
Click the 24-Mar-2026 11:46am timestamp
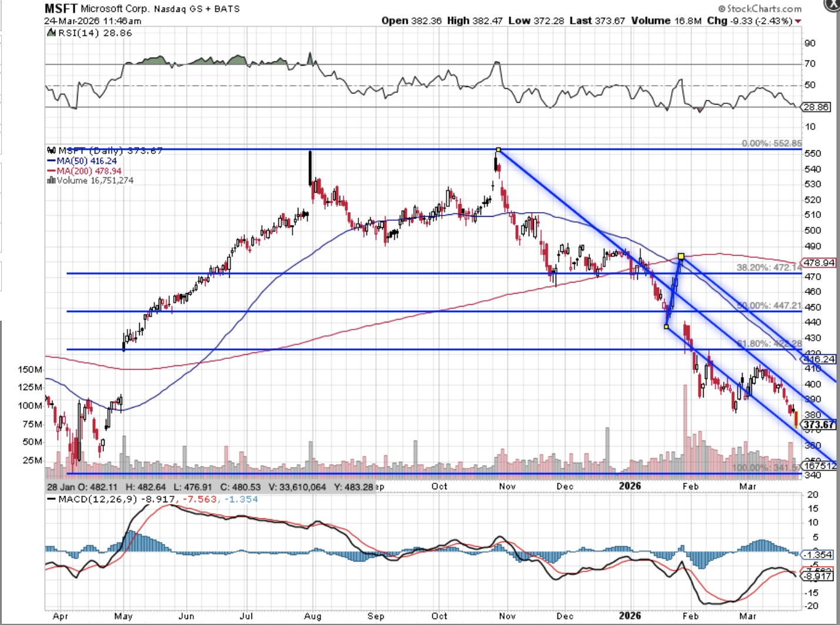[93, 21]
